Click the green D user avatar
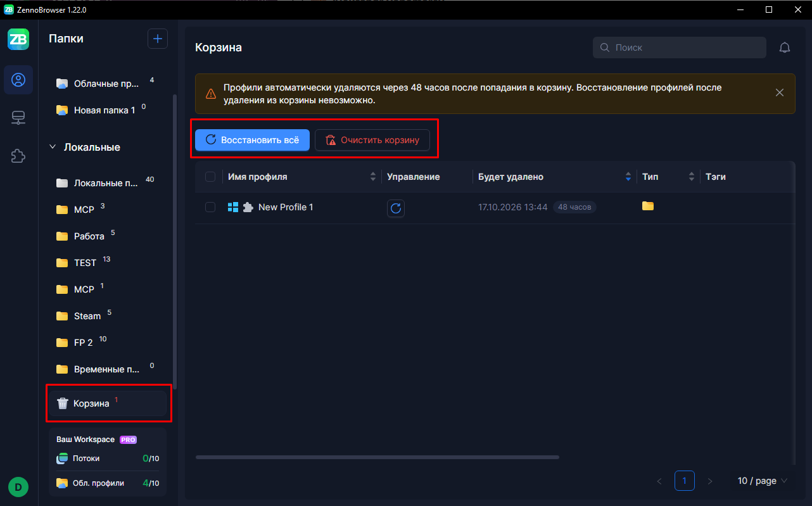The image size is (812, 506). [x=18, y=487]
